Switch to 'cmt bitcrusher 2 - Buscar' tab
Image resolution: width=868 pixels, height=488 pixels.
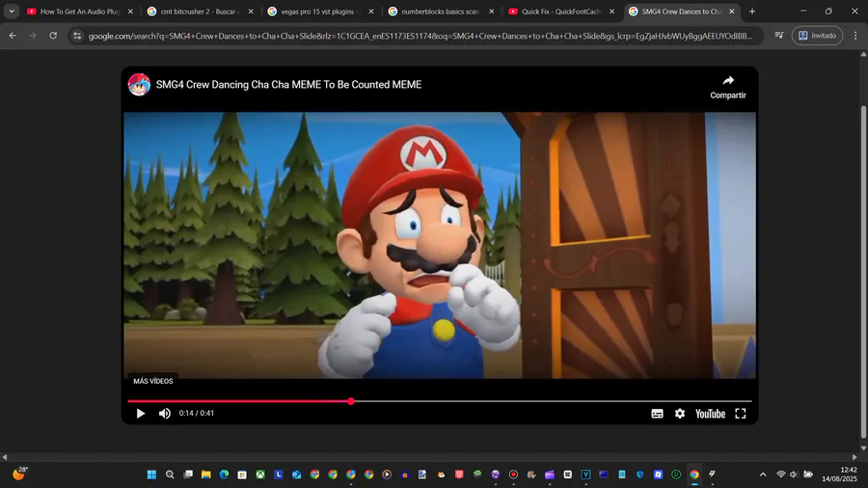click(194, 11)
